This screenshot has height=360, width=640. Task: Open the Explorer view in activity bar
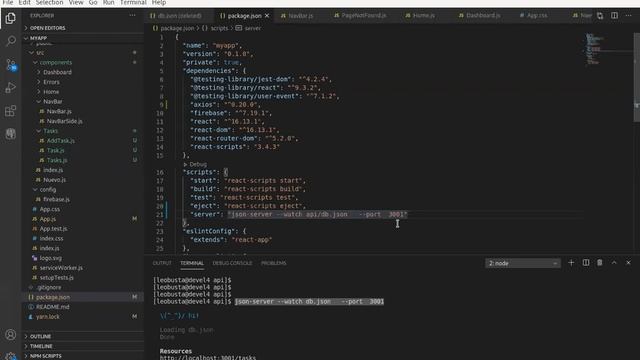tap(11, 18)
